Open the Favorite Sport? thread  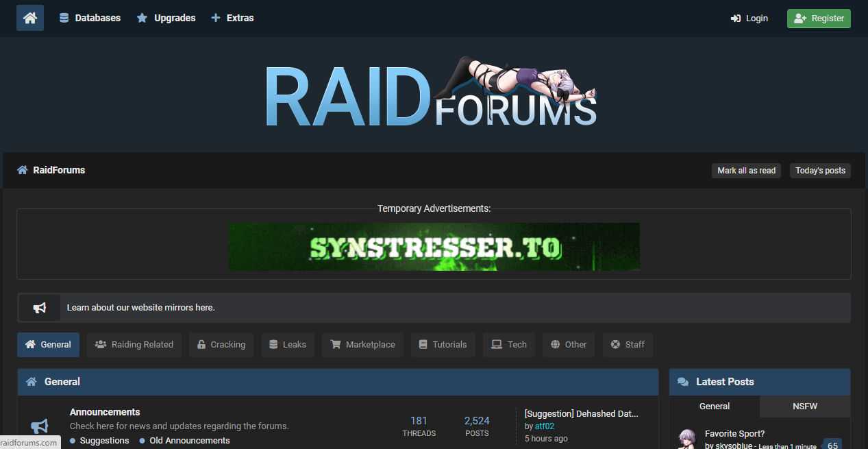coord(734,434)
